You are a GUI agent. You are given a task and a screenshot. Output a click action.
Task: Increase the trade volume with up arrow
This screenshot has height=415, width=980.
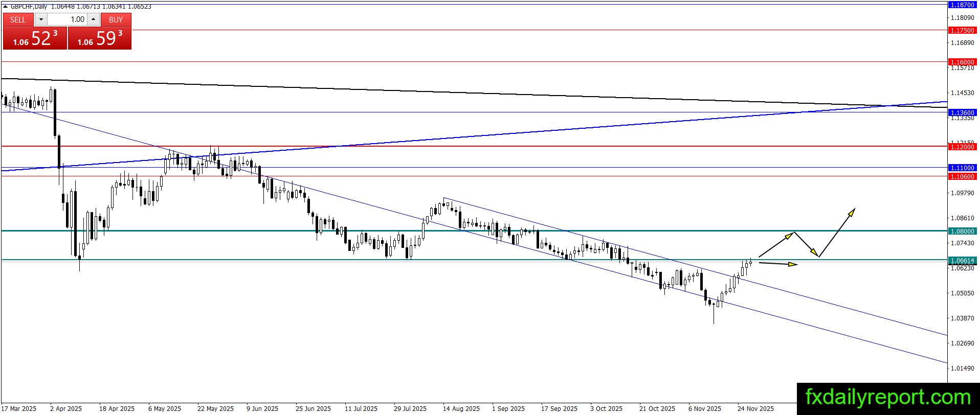pyautogui.click(x=93, y=19)
